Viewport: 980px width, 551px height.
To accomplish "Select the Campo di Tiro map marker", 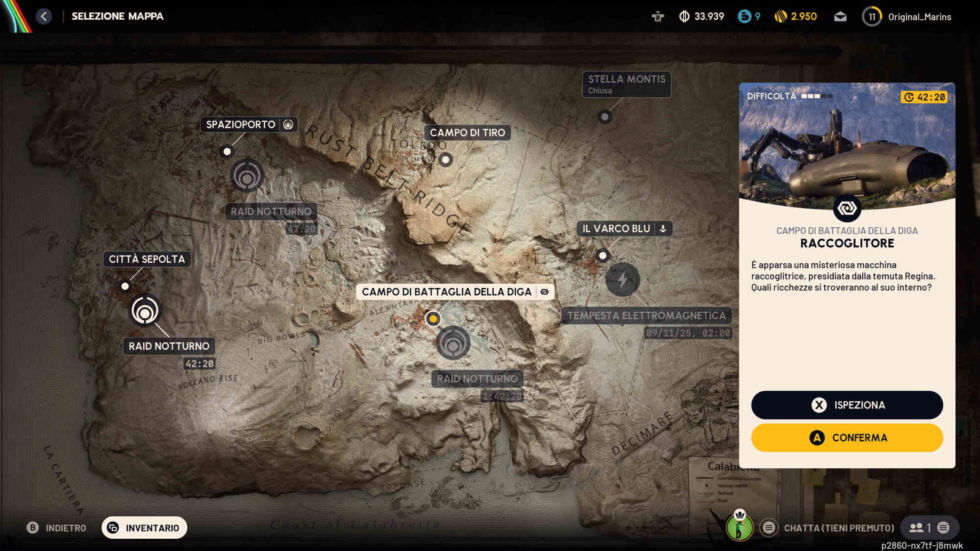I will [446, 160].
